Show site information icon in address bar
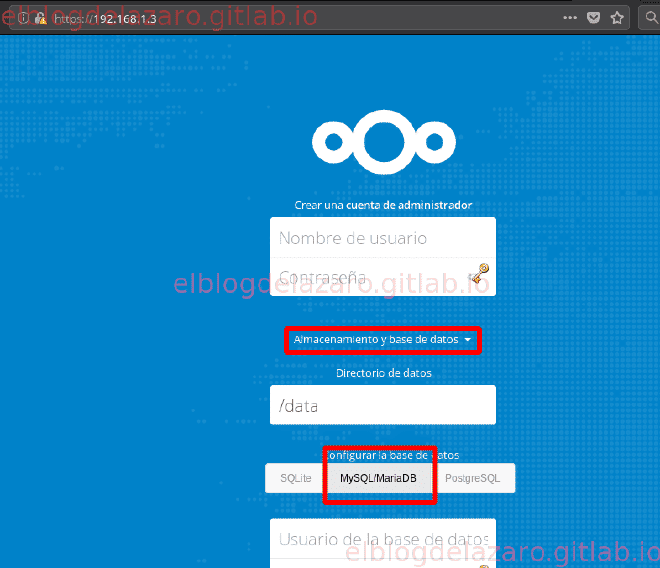 tap(23, 18)
